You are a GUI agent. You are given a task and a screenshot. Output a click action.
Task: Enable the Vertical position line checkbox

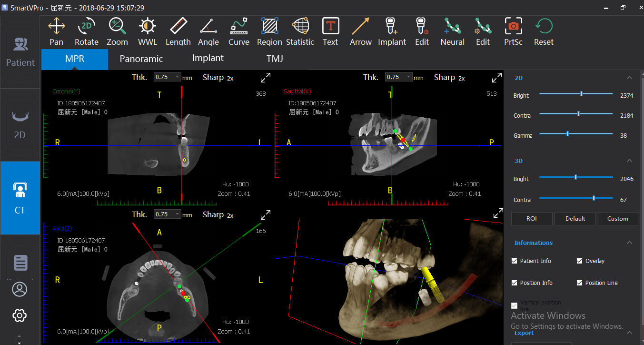(514, 305)
